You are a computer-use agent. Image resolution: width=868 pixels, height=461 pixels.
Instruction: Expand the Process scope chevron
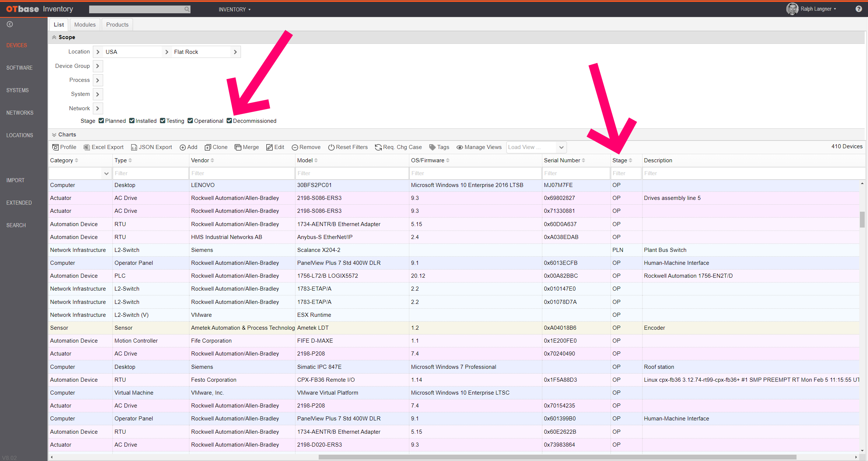(x=98, y=80)
